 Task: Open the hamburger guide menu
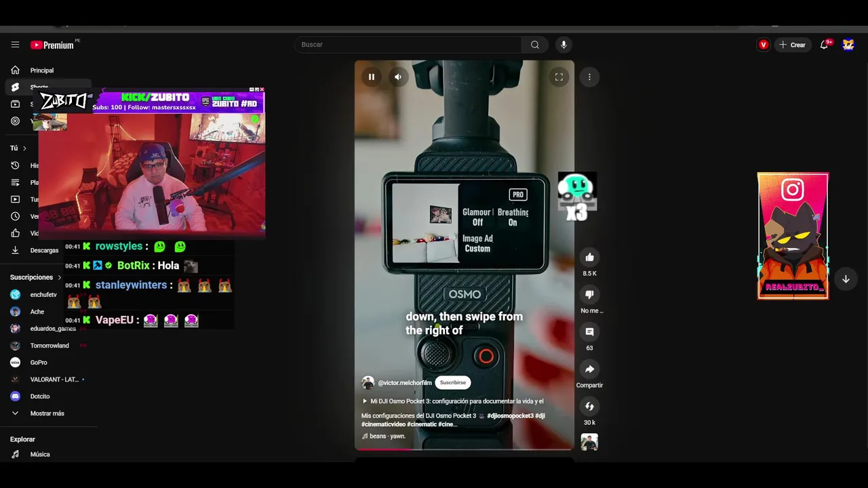(x=15, y=45)
